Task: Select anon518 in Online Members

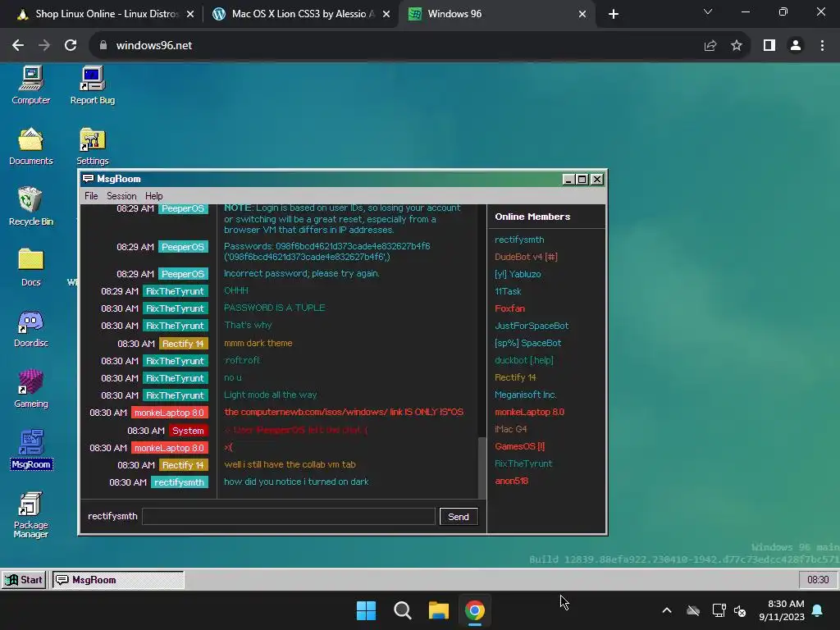Action: 511,481
